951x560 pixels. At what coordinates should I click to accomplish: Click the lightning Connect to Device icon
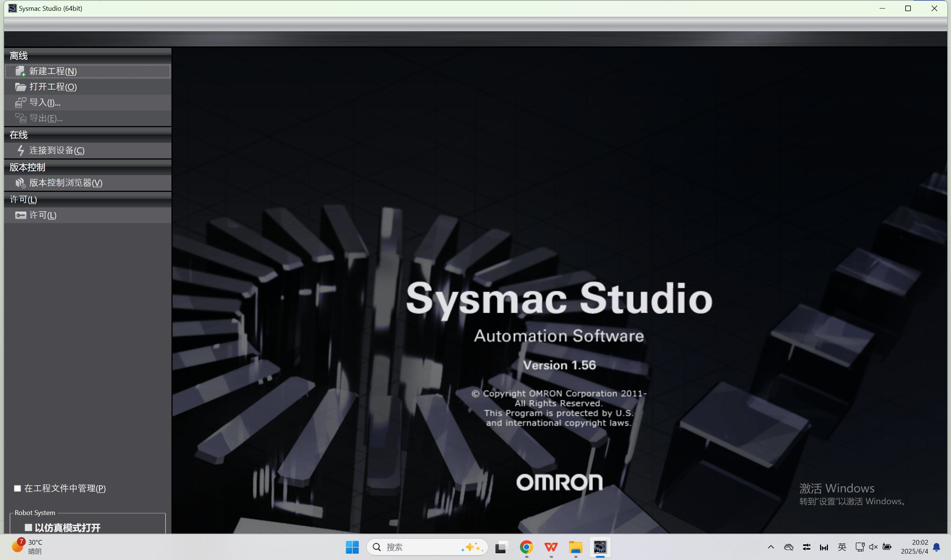pyautogui.click(x=21, y=151)
